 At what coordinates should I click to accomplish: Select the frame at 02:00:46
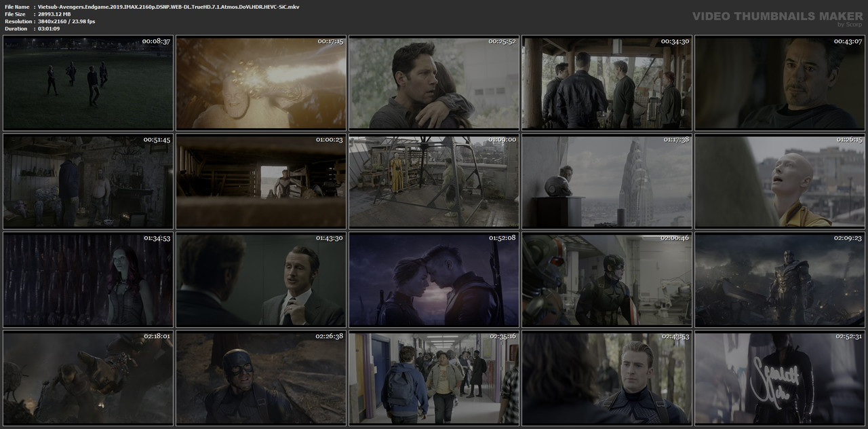point(607,279)
